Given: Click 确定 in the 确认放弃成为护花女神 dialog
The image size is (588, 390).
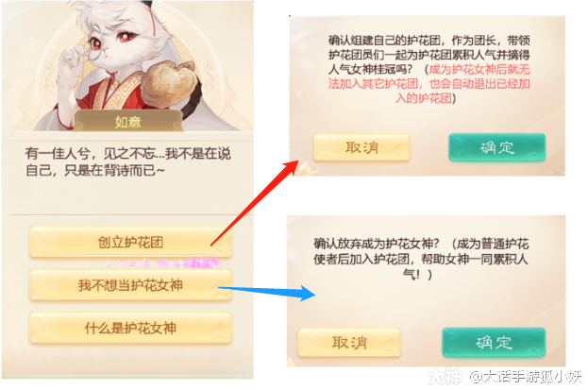Looking at the screenshot, I should click(494, 342).
